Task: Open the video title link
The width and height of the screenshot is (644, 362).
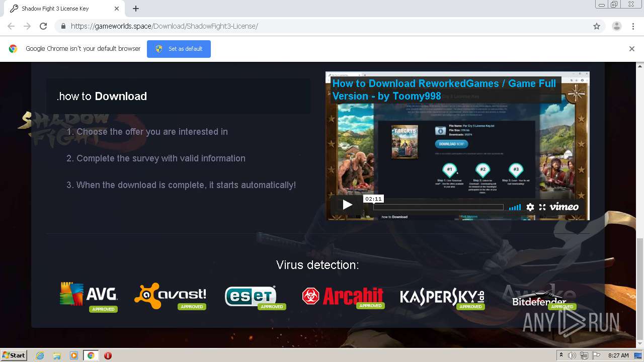Action: pos(444,89)
